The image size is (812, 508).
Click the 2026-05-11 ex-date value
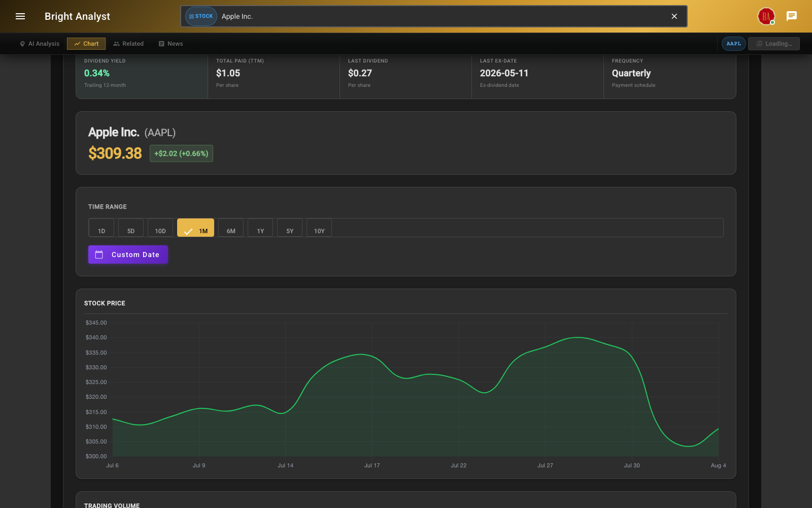pos(504,73)
